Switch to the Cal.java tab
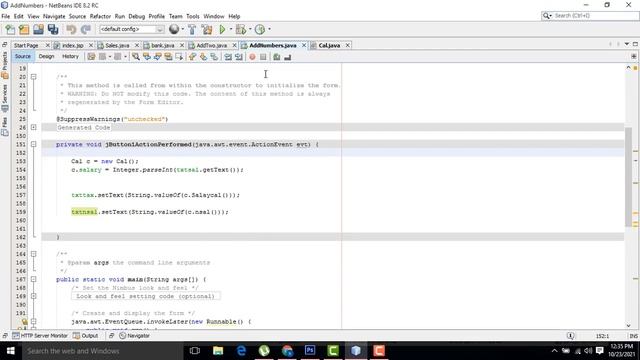Image resolution: width=640 pixels, height=360 pixels. pyautogui.click(x=329, y=45)
